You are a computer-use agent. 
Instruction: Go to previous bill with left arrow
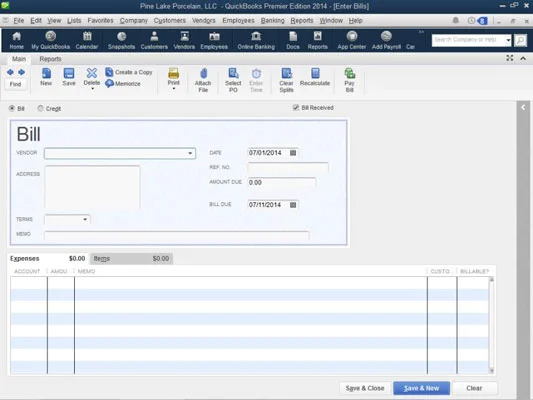(x=10, y=72)
